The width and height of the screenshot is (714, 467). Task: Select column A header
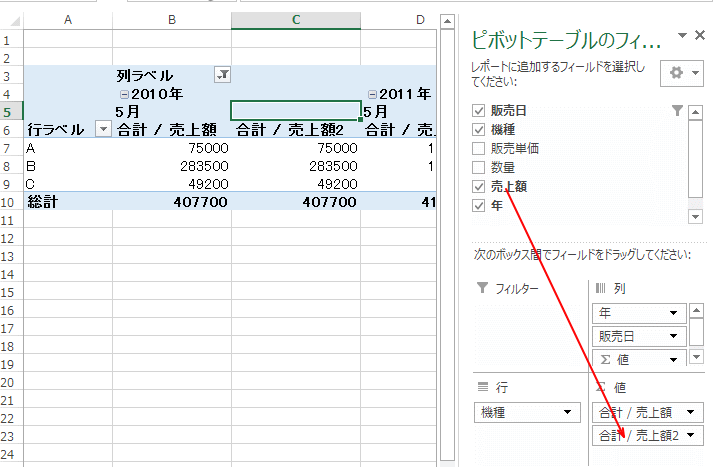(x=68, y=20)
